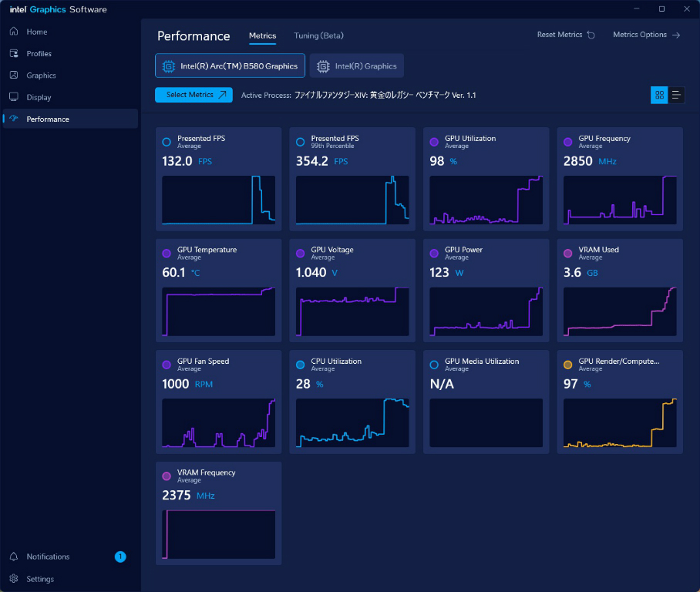
Task: Toggle the GPU Utilization color indicator
Action: 434,143
